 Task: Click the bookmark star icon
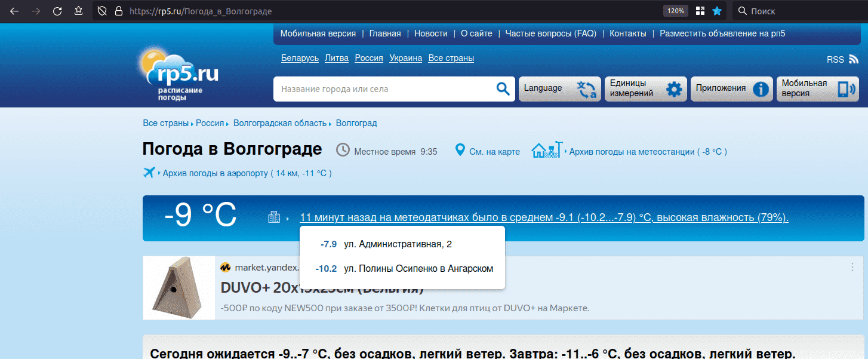[x=717, y=11]
